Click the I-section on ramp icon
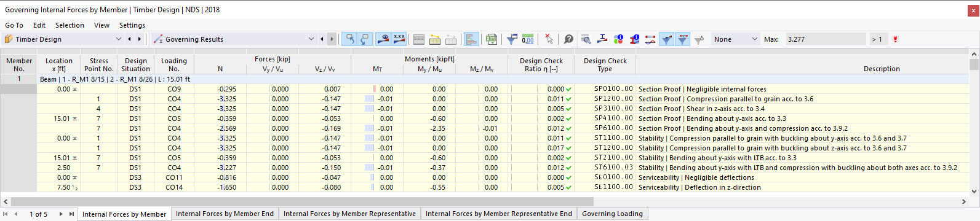980x221 pixels. click(x=602, y=39)
